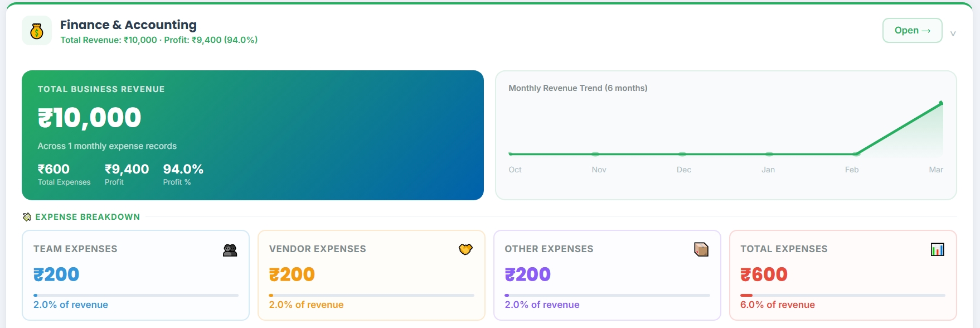Click the Nov data point on chart
The height and width of the screenshot is (328, 980).
coord(595,154)
